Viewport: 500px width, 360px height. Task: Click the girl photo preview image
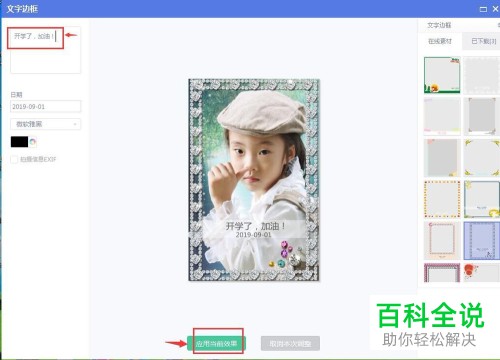click(254, 180)
